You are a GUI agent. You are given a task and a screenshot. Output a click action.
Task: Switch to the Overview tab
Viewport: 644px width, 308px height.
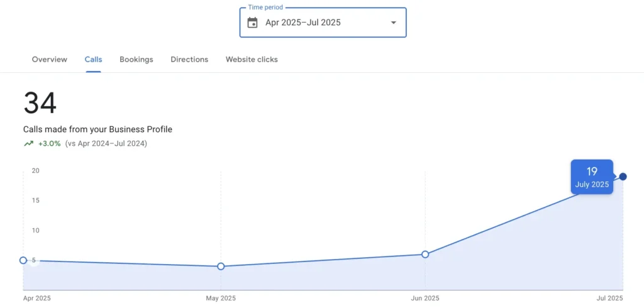[x=49, y=59]
